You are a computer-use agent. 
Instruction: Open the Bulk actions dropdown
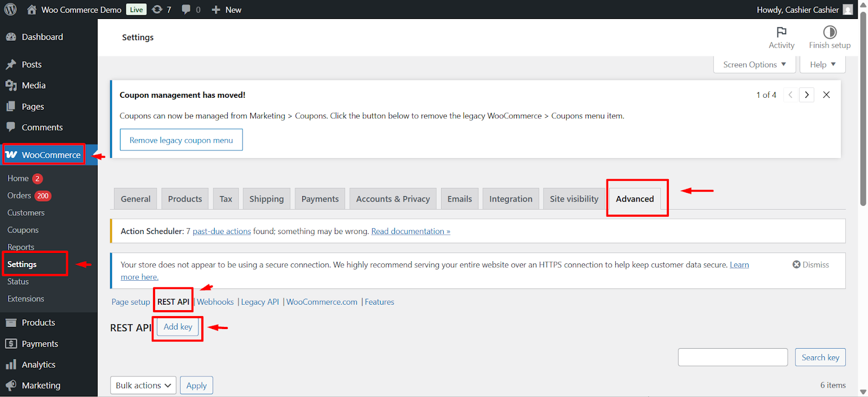coord(143,385)
